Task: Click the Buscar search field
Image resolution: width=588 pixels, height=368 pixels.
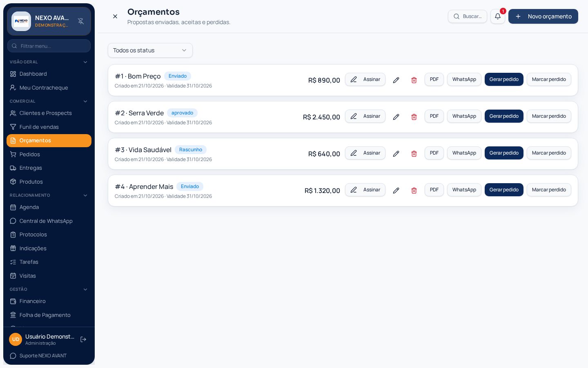Action: point(468,16)
